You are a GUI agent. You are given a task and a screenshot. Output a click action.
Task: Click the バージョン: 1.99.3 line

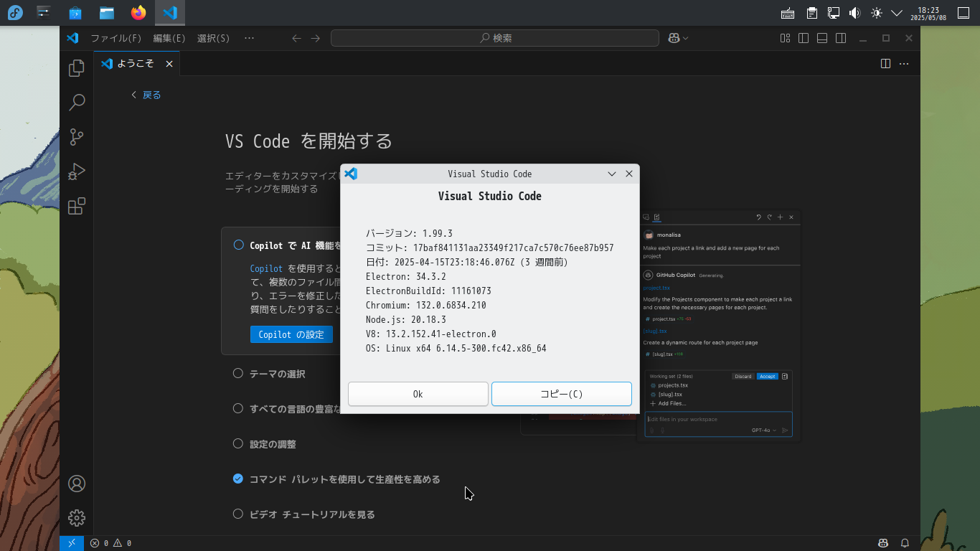click(409, 233)
